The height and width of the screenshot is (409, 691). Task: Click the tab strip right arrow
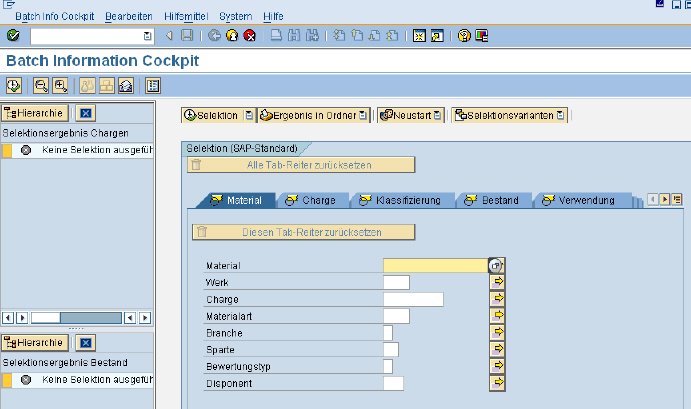coord(665,199)
